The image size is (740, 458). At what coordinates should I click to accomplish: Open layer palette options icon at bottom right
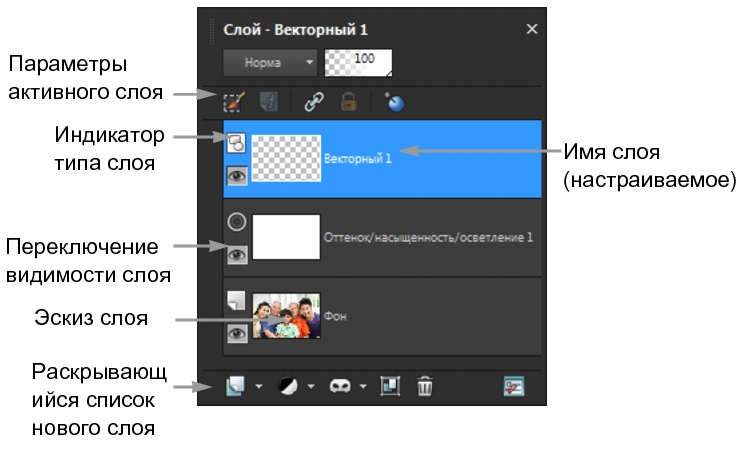[514, 385]
